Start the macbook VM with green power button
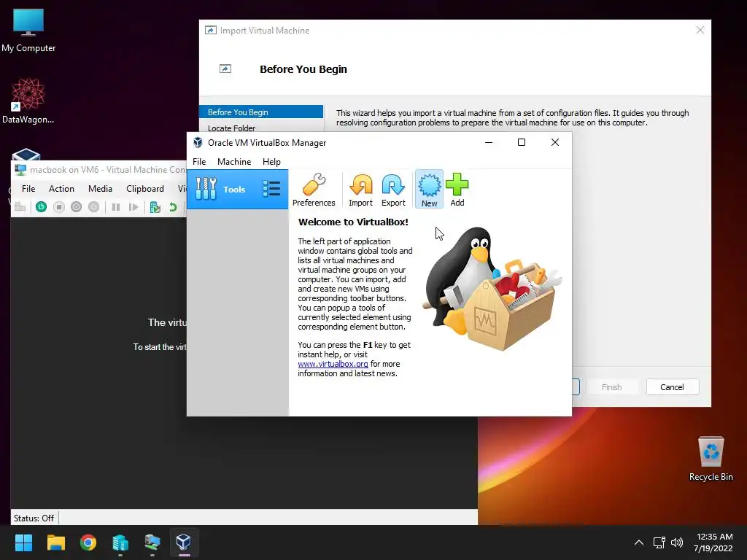This screenshot has height=560, width=747. click(x=41, y=206)
